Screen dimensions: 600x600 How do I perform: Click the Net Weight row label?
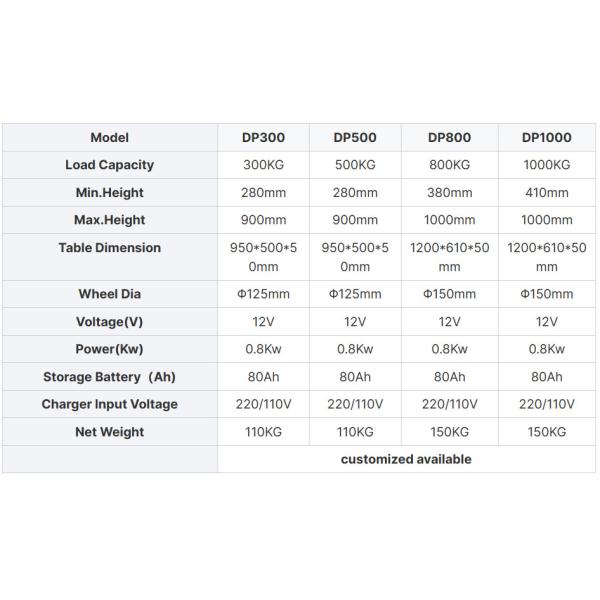[x=109, y=432]
